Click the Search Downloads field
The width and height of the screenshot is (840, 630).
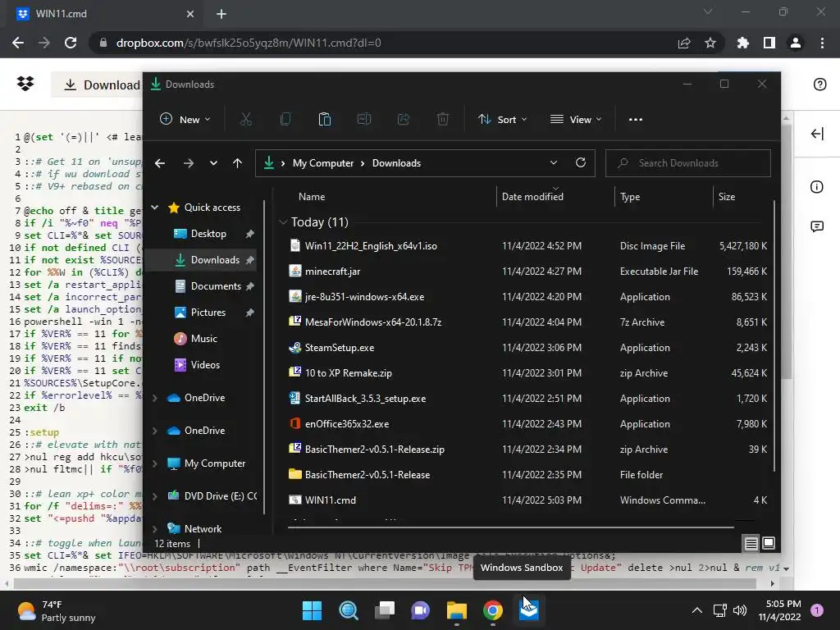click(x=688, y=163)
